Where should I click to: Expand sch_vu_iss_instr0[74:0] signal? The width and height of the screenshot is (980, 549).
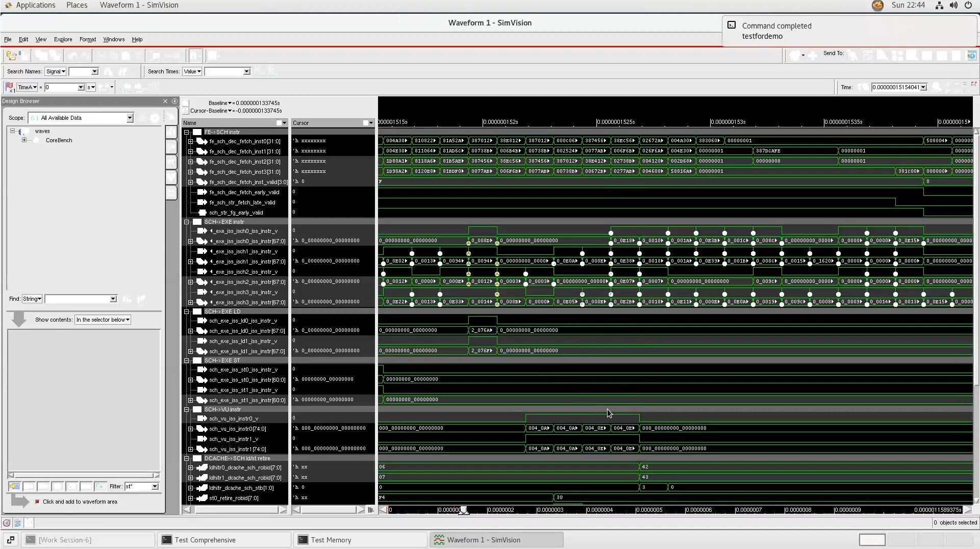click(x=191, y=429)
